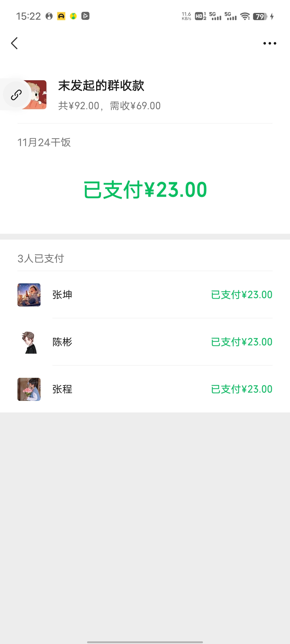The height and width of the screenshot is (644, 290).
Task: Tap 张坤's 已支付¥23.00 status
Action: coord(242,295)
